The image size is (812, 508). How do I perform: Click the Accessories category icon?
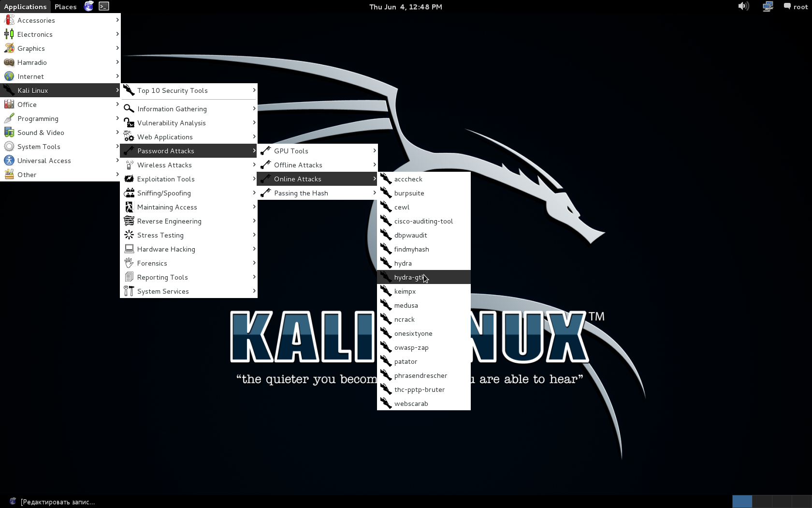click(x=9, y=20)
